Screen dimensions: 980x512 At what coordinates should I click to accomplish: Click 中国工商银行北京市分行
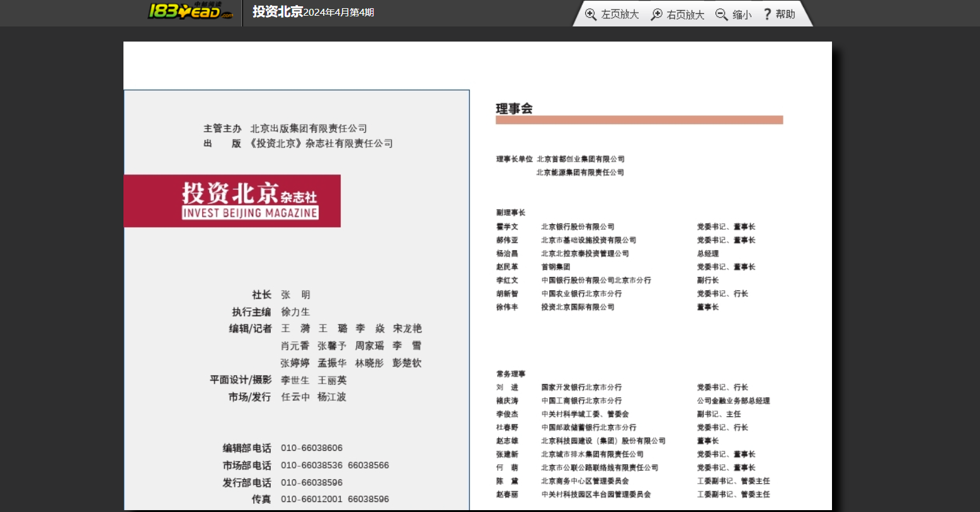(581, 401)
